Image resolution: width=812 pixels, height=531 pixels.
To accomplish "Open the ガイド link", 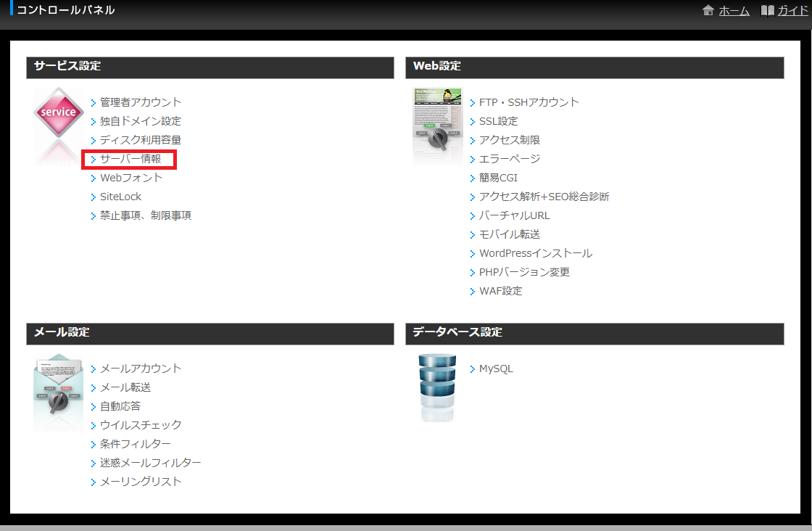I will click(792, 11).
